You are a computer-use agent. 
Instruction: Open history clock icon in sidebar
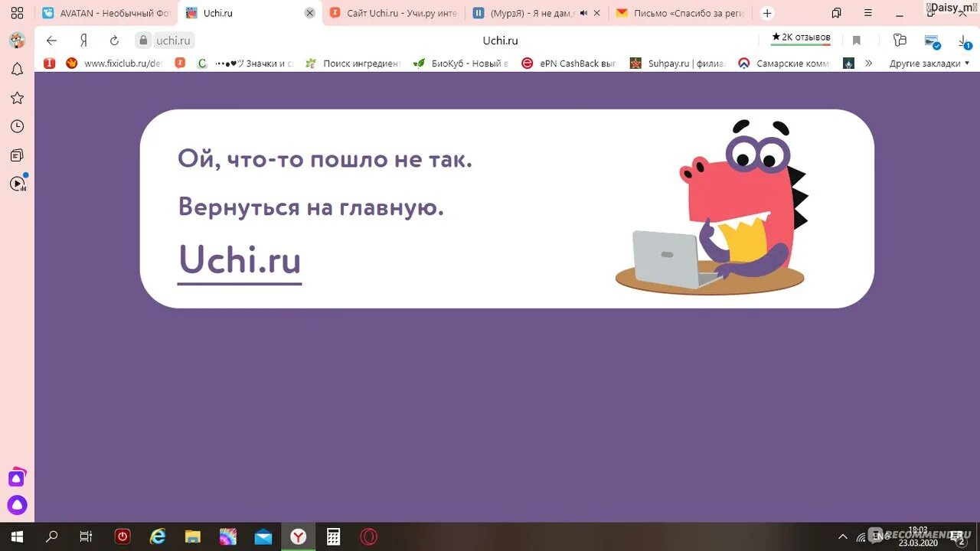point(17,126)
